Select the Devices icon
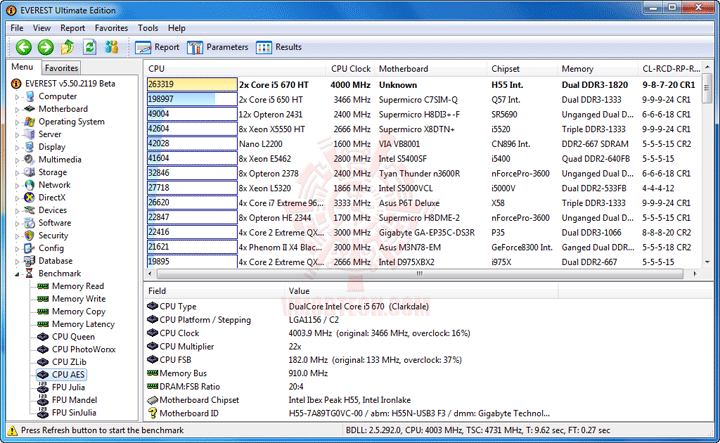This screenshot has width=720, height=443. point(30,210)
